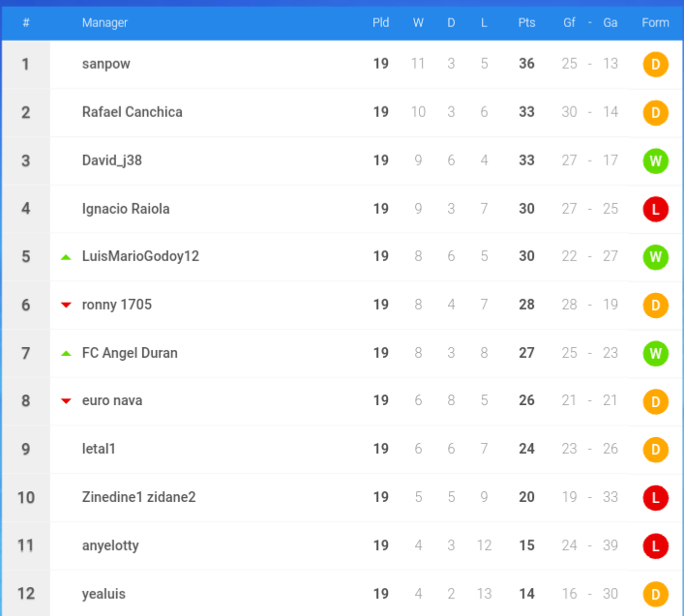Open manager Zinedine1 zidane2's entry
The width and height of the screenshot is (684, 616).
[138, 497]
